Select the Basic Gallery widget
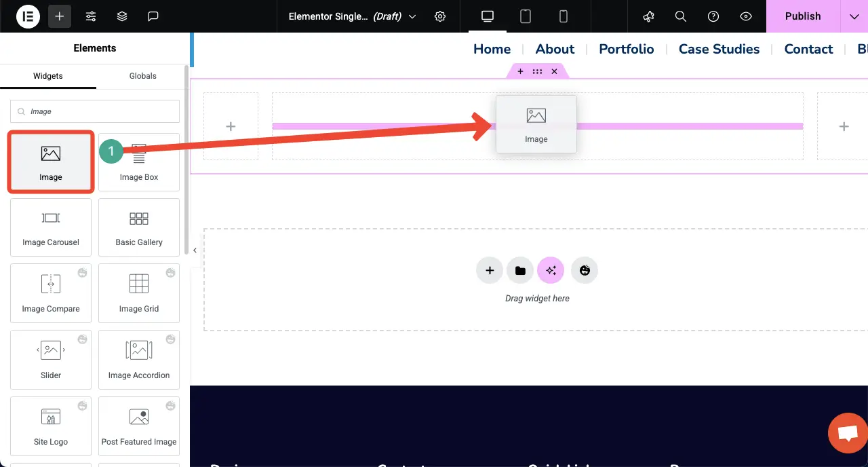 point(139,227)
